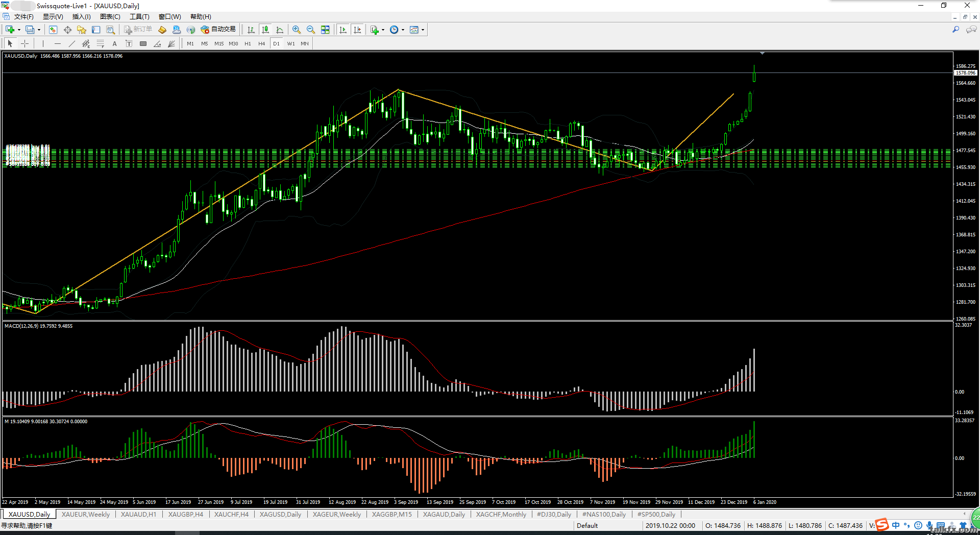980x535 pixels.
Task: Switch timeframe to MN monthly
Action: pos(305,43)
